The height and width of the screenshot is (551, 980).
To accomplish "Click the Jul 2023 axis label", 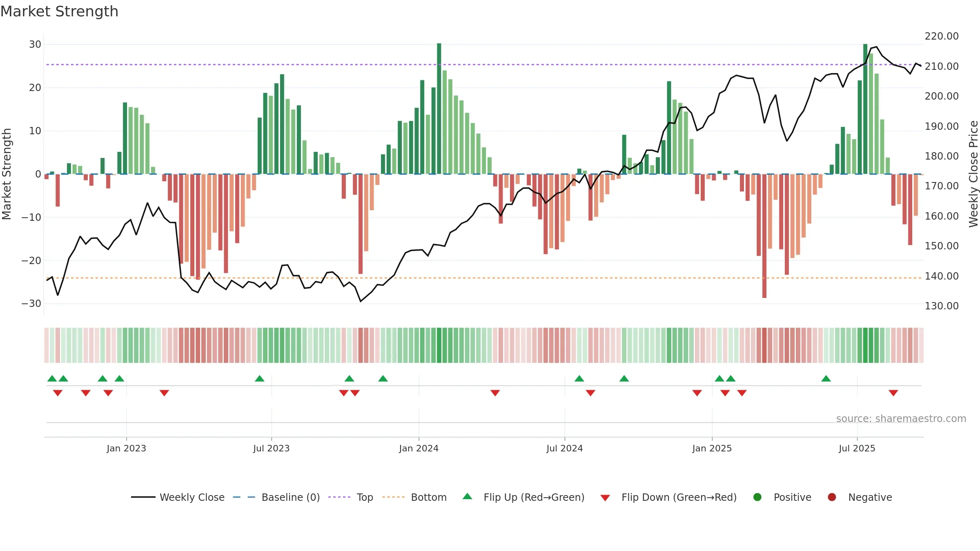I will 271,448.
